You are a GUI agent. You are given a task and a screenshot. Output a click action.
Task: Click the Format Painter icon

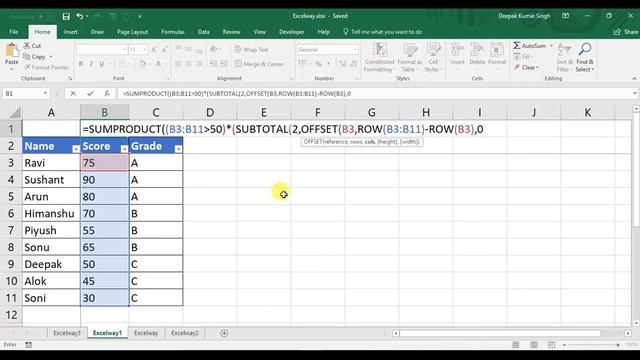[x=27, y=67]
